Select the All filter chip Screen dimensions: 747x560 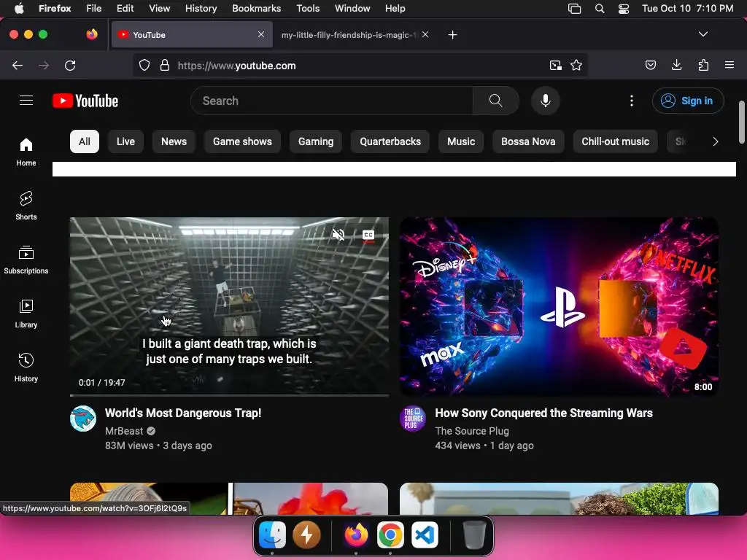tap(85, 141)
